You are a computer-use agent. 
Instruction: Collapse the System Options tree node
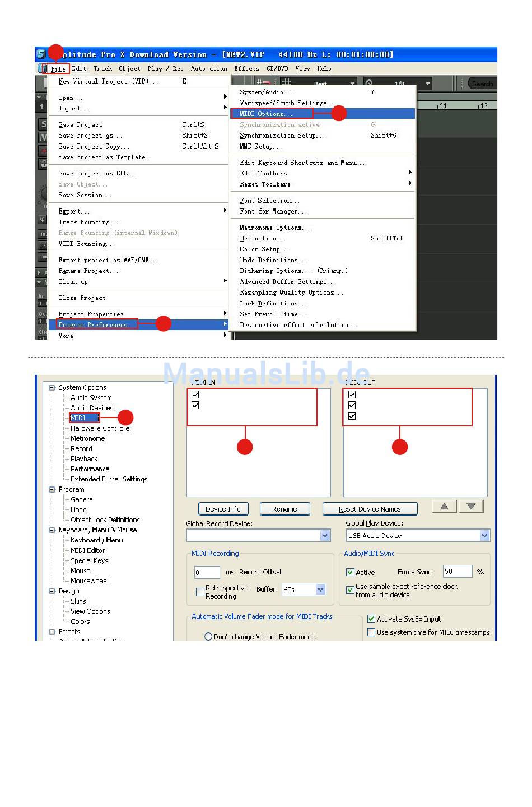pos(52,387)
